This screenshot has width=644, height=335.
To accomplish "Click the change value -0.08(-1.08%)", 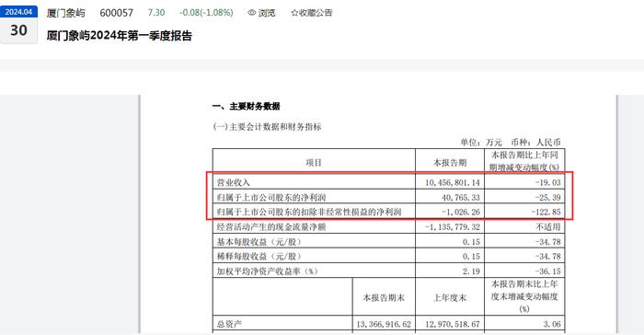I will pyautogui.click(x=206, y=13).
